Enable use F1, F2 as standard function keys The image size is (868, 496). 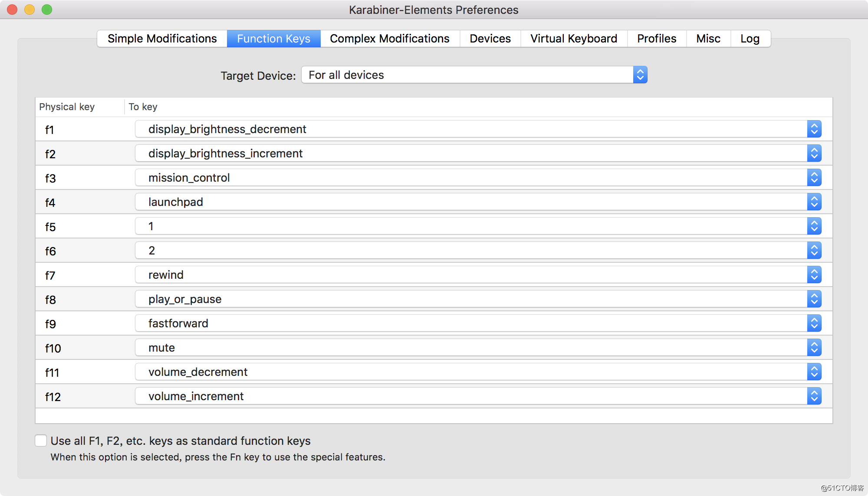[41, 441]
